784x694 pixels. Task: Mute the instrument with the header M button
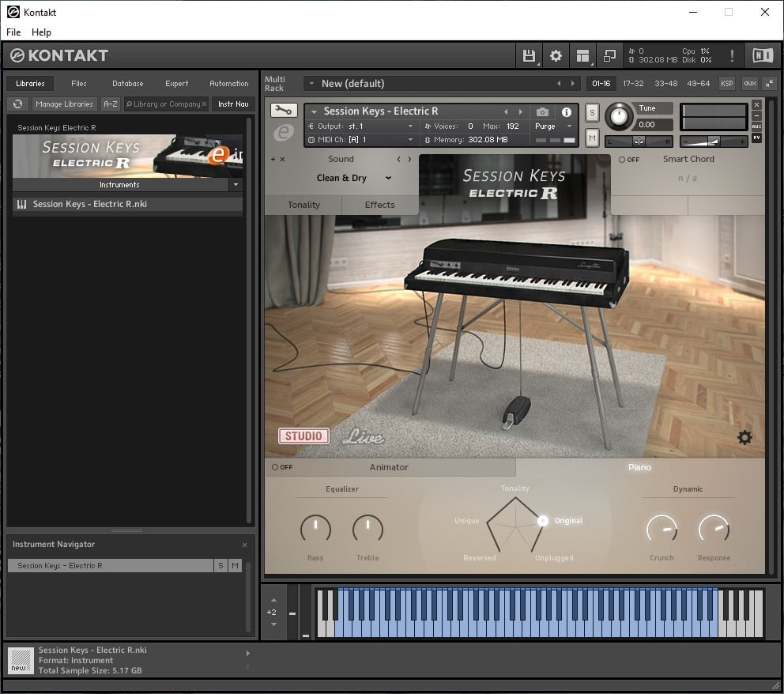coord(592,138)
